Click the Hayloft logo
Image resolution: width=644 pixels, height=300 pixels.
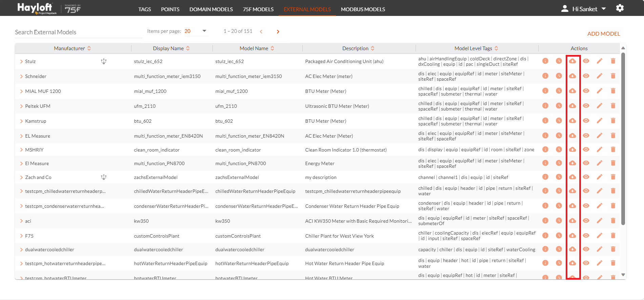(37, 8)
